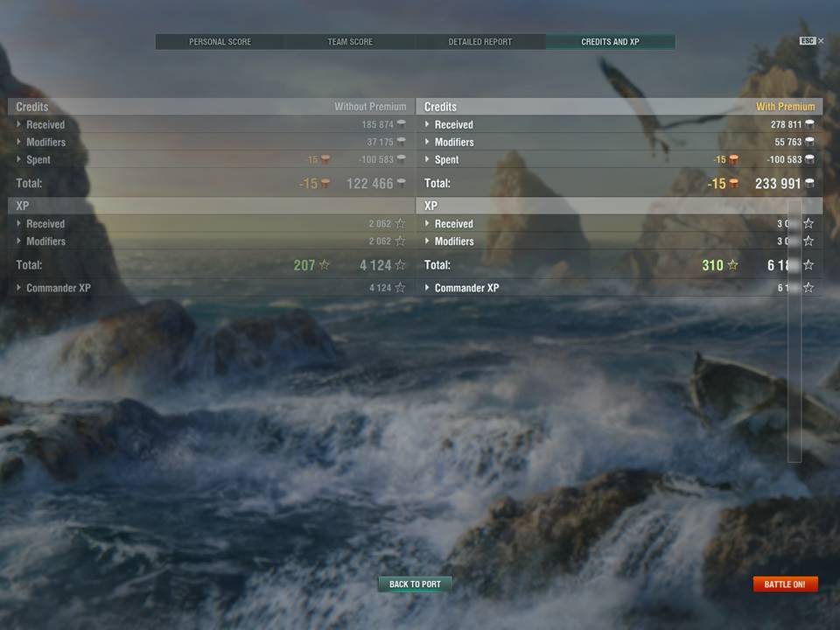Click the 185 874 received credits value

click(377, 124)
